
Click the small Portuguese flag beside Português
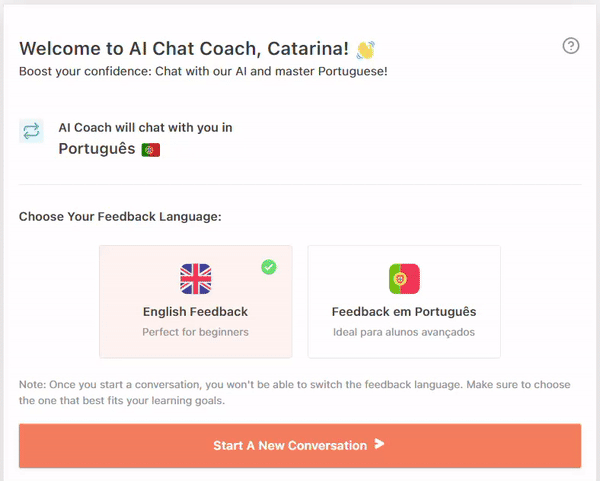point(151,150)
